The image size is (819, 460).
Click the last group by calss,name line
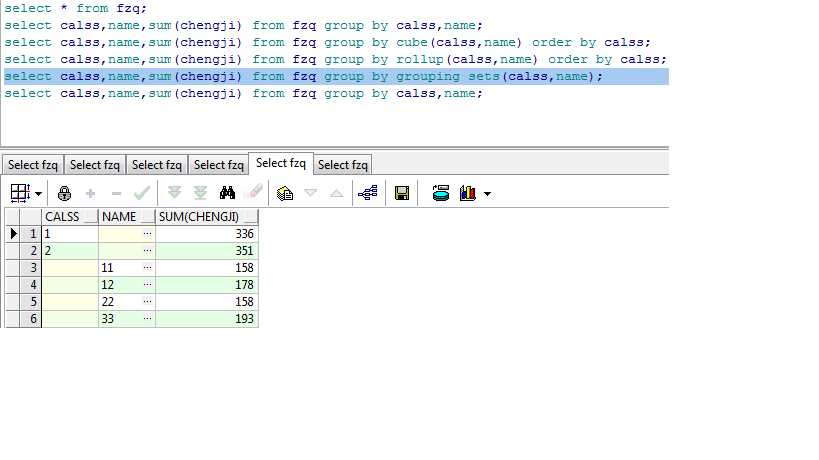pyautogui.click(x=243, y=93)
